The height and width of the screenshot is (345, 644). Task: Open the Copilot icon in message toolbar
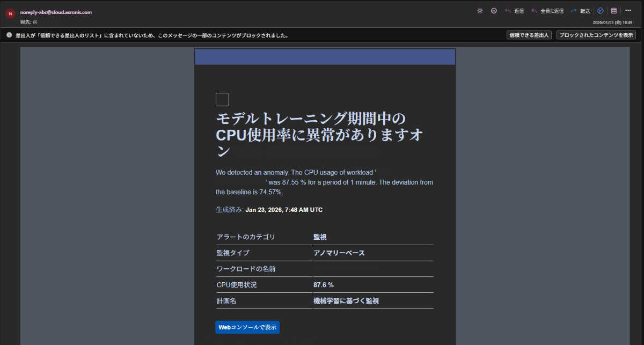point(601,11)
